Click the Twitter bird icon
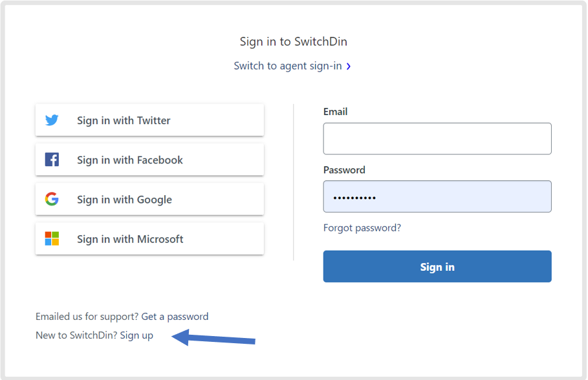 click(x=52, y=120)
